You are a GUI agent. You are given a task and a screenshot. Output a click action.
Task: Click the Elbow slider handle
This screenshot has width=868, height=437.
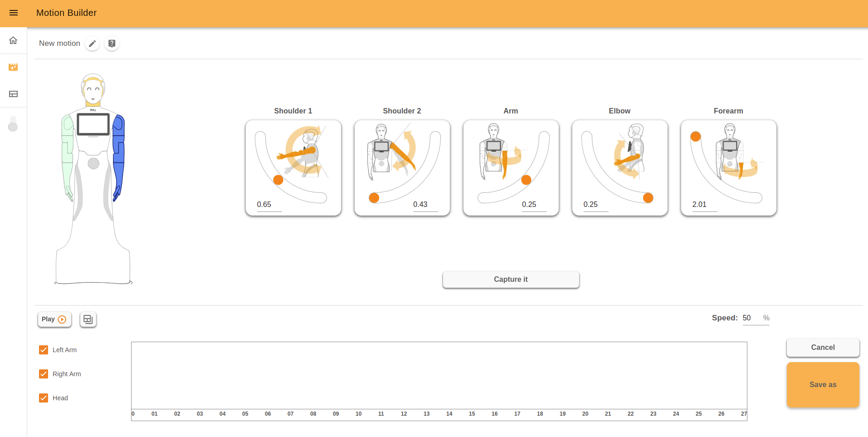click(648, 198)
